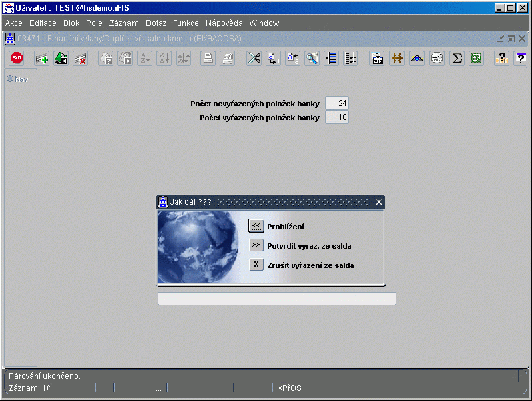Click the application icon in main title bar

tap(9, 7)
